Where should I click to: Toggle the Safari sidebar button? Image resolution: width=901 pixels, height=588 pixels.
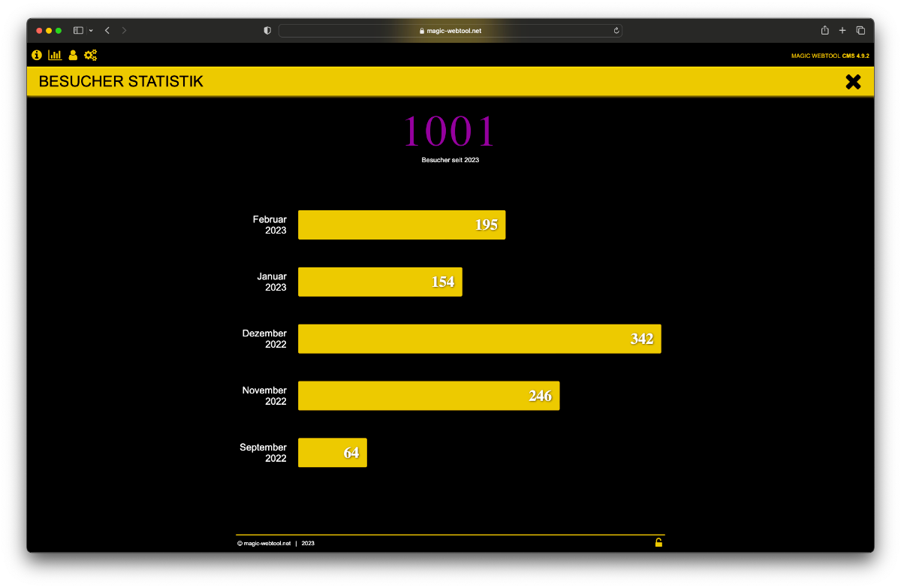coord(78,30)
